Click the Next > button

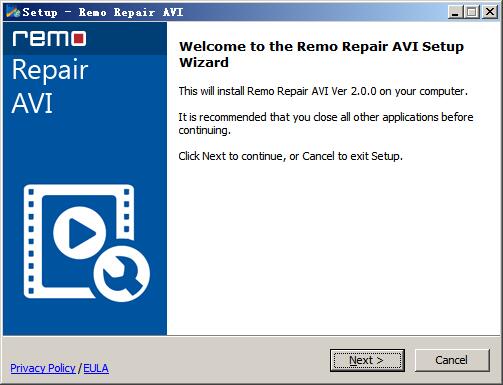(x=367, y=360)
